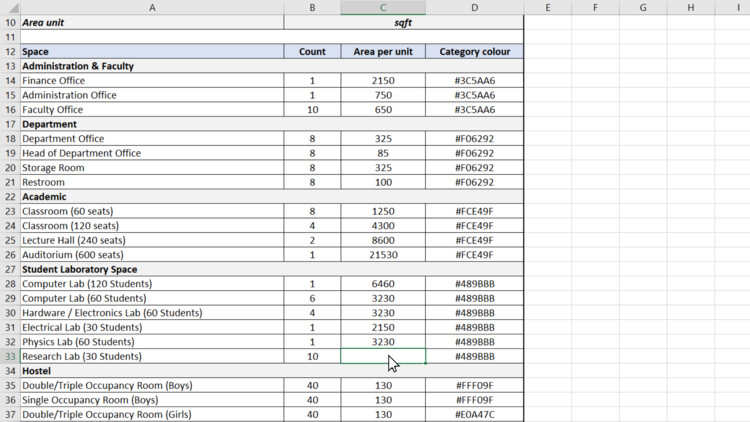Select column D header
The width and height of the screenshot is (750, 422).
pyautogui.click(x=474, y=7)
